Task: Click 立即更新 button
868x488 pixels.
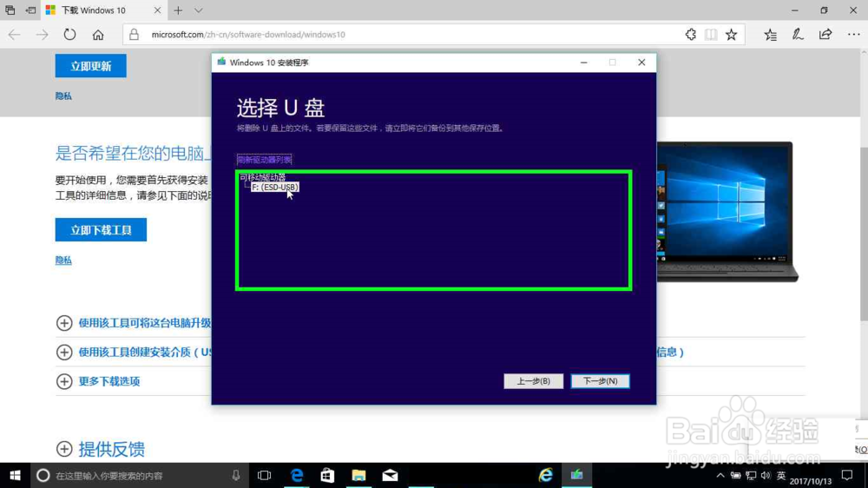Action: pos(91,66)
